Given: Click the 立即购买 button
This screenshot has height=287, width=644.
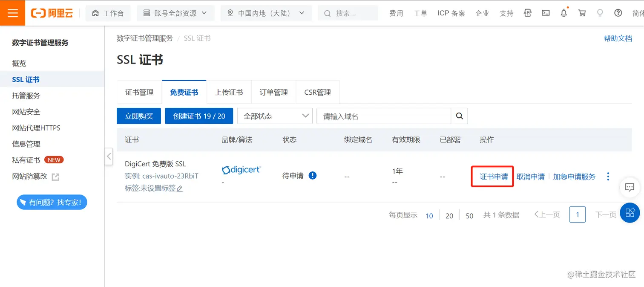Looking at the screenshot, I should (139, 116).
